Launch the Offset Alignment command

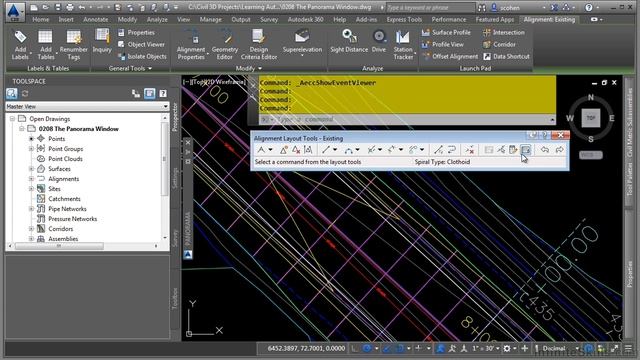[x=450, y=56]
